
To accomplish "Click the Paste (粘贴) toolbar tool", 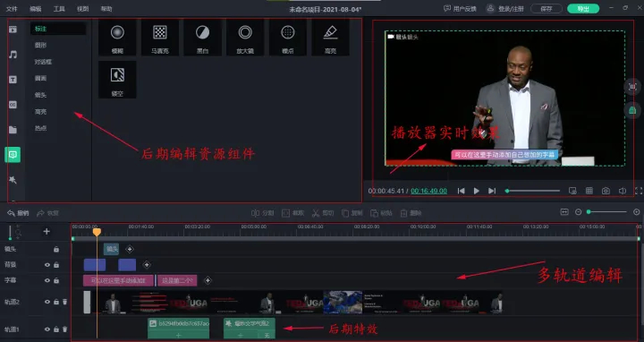I will [382, 213].
